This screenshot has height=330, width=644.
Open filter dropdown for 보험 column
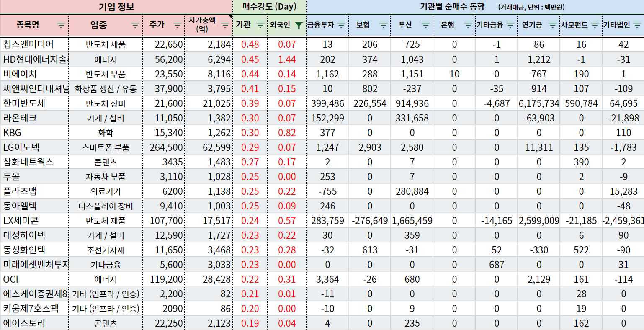coord(383,25)
